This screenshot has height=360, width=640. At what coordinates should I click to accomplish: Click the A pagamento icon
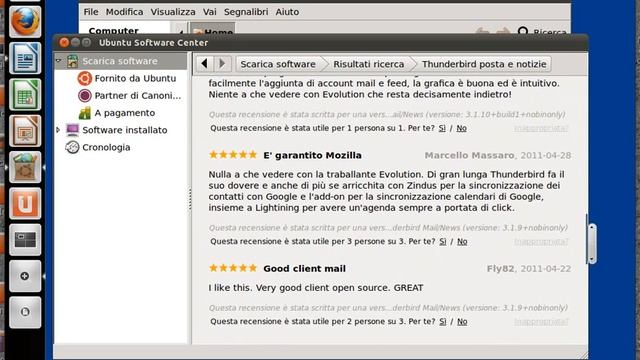(84, 113)
